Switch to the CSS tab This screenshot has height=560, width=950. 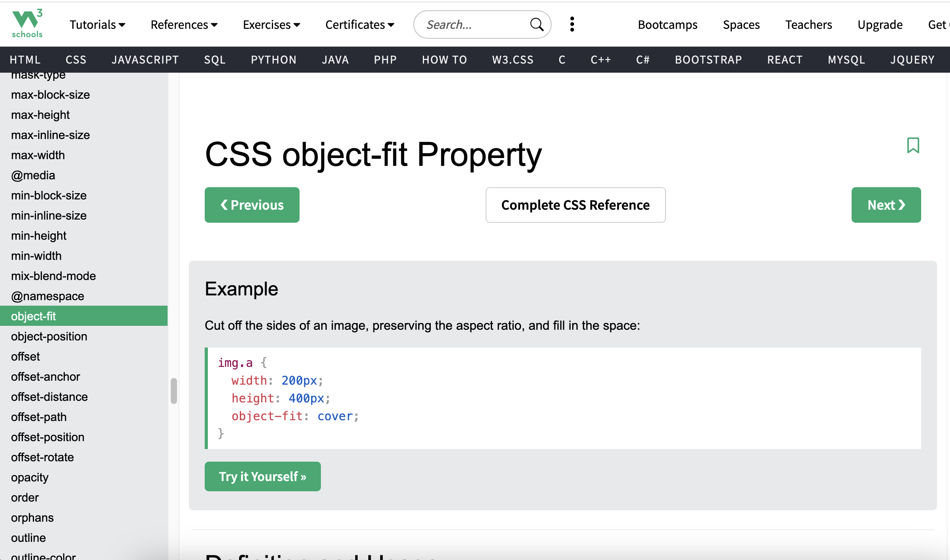pyautogui.click(x=75, y=60)
